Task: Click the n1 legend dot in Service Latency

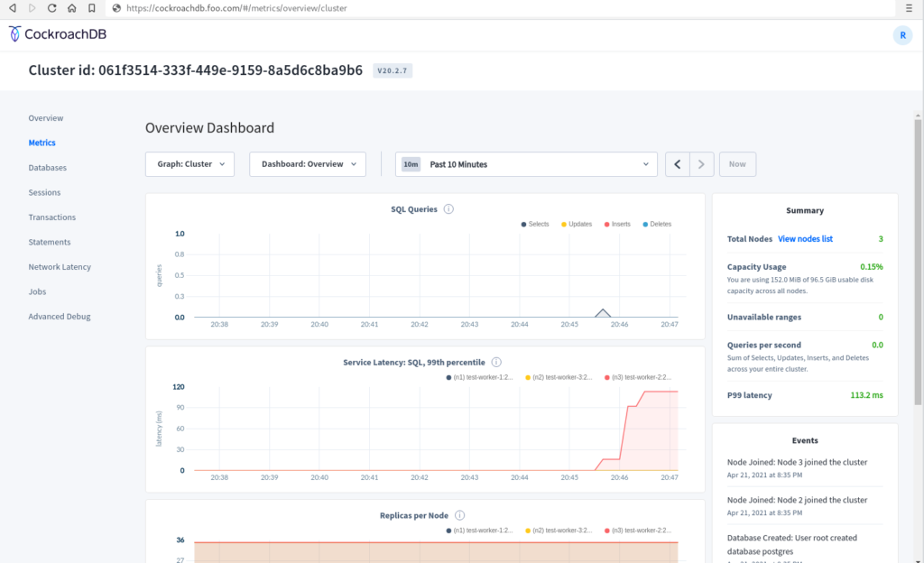Action: pyautogui.click(x=448, y=377)
